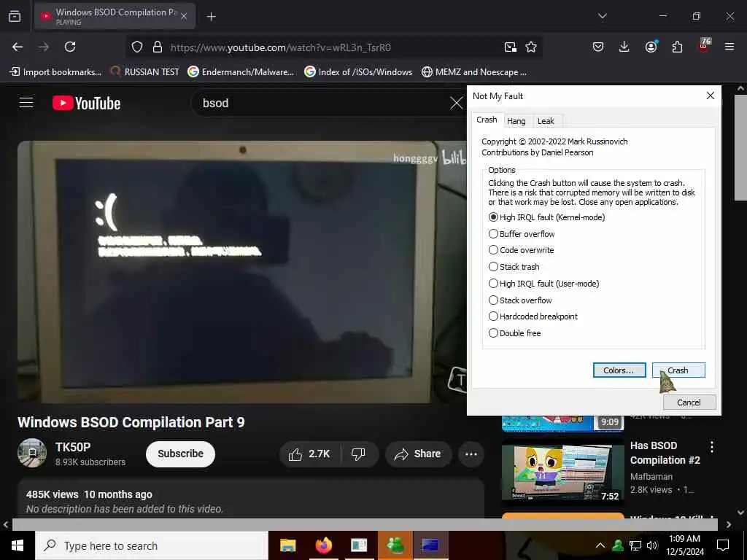
Task: Reload the page with the refresh icon
Action: pos(70,47)
